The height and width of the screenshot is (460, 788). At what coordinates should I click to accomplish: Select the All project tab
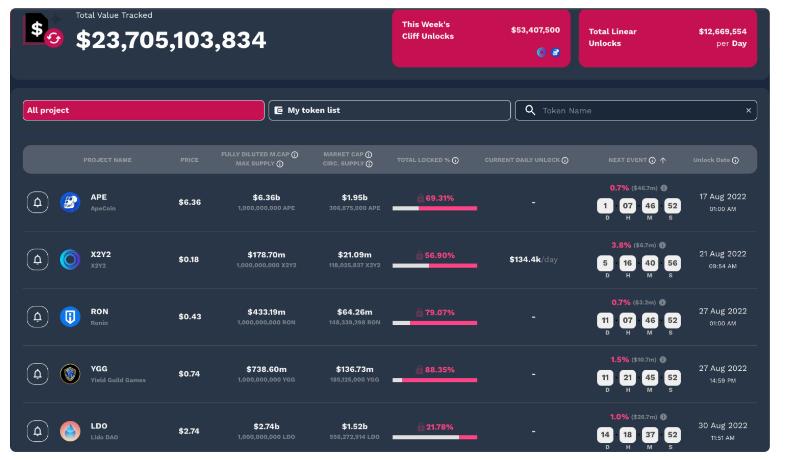[143, 110]
